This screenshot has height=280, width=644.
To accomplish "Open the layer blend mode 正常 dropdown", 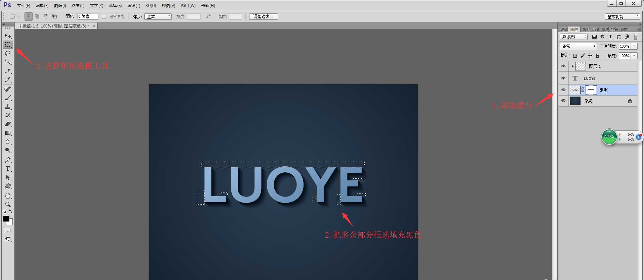I will [x=578, y=46].
